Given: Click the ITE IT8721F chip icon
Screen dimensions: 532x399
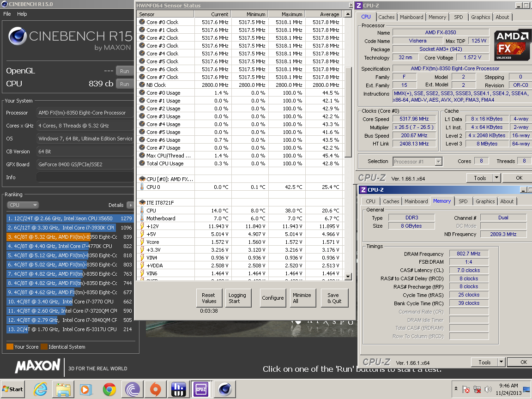Looking at the screenshot, I should pos(142,203).
